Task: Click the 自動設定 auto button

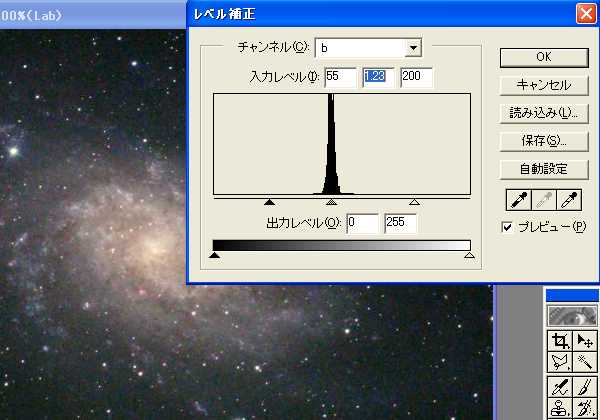Action: [542, 169]
